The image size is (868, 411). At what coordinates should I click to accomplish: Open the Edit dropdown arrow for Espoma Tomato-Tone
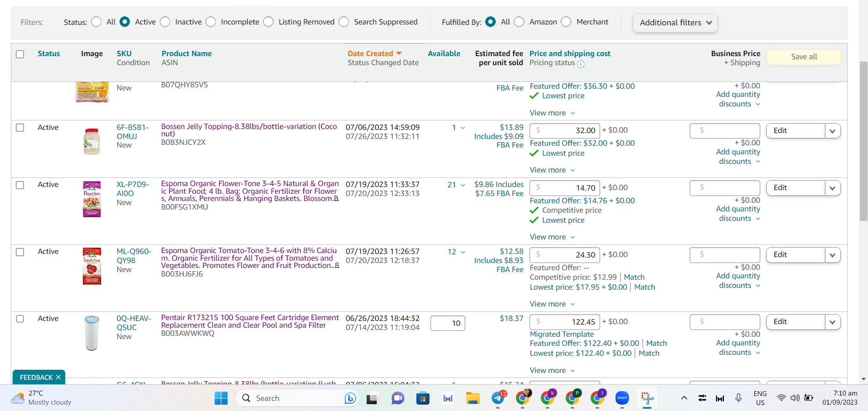[833, 255]
